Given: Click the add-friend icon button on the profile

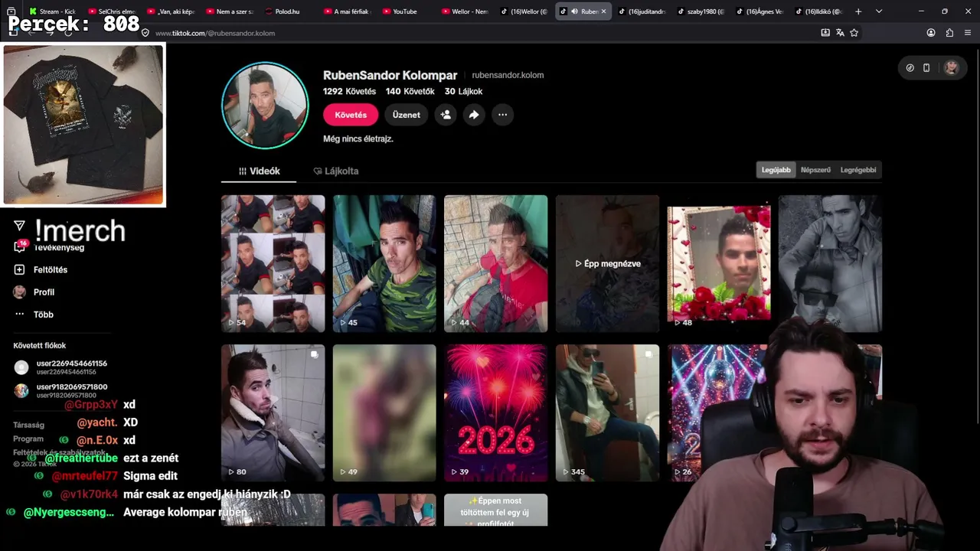Looking at the screenshot, I should [x=446, y=115].
